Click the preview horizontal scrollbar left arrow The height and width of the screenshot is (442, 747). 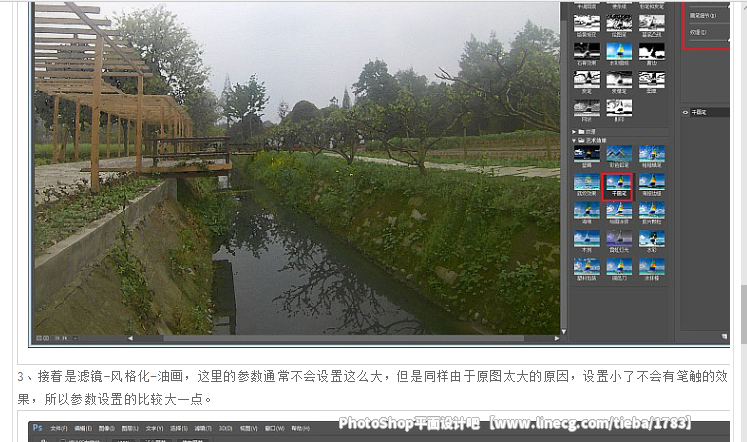[130, 338]
